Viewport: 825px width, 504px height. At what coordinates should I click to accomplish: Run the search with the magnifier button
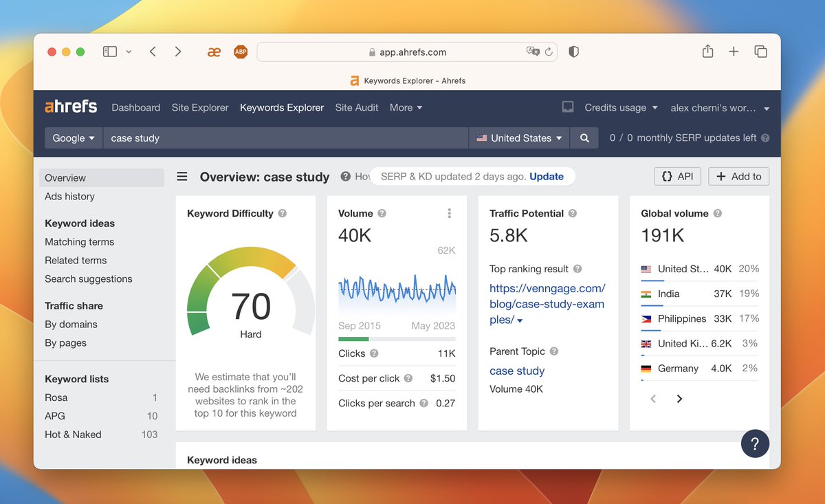[x=584, y=138]
